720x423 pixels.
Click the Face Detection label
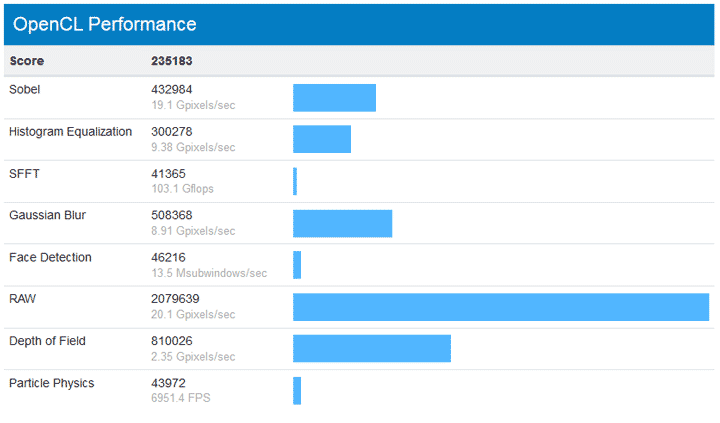[x=51, y=258]
